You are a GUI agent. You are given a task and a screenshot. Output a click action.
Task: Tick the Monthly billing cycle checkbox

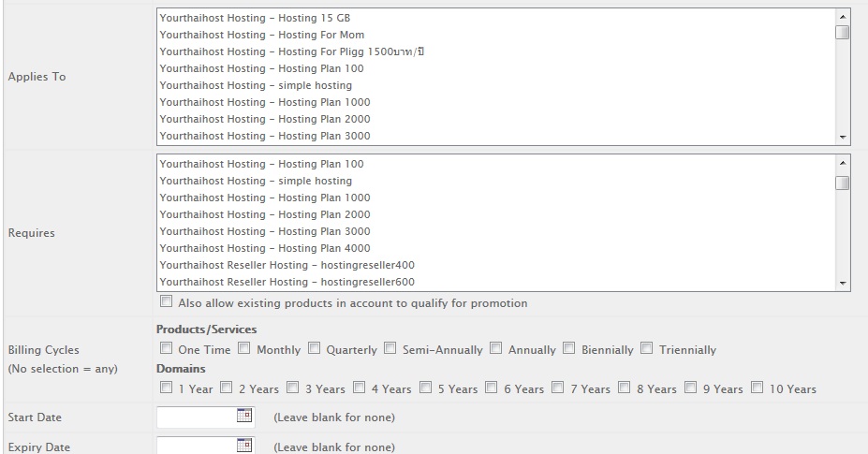tap(244, 347)
